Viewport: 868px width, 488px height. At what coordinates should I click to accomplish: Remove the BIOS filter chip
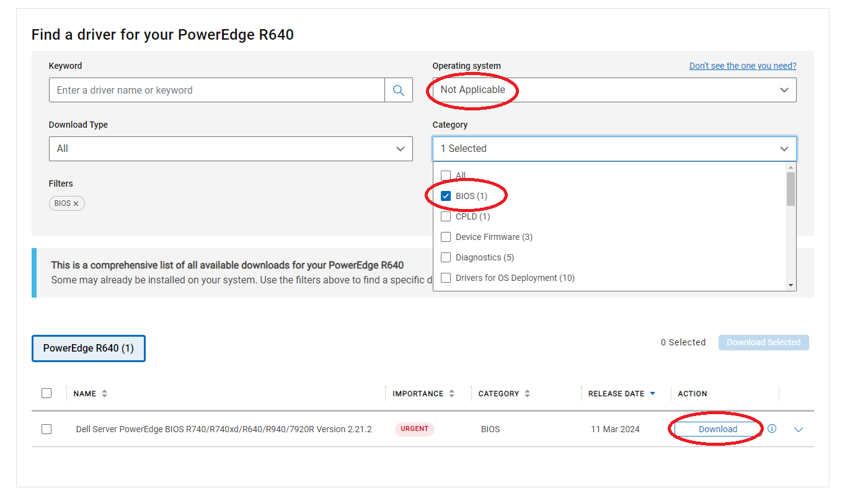(x=76, y=203)
